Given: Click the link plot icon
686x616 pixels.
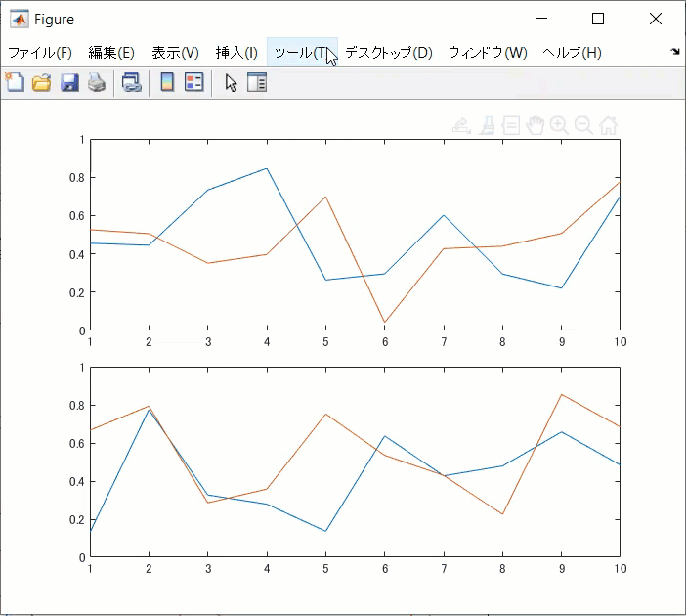Looking at the screenshot, I should (x=131, y=83).
